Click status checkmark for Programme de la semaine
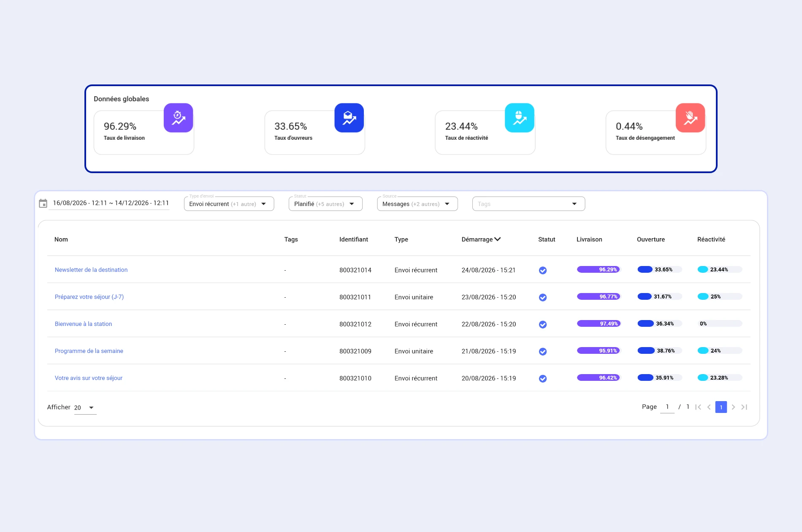The width and height of the screenshot is (802, 532). point(543,351)
